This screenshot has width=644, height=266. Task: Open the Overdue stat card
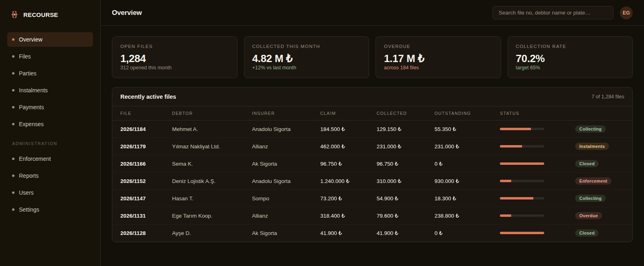coord(438,57)
